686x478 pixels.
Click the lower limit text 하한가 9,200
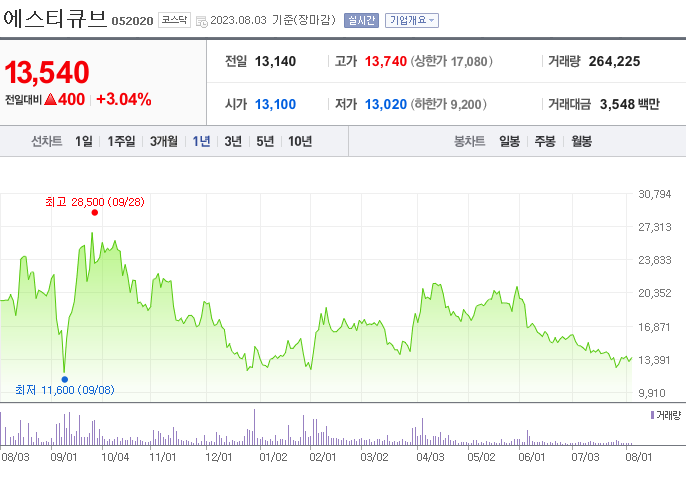click(x=448, y=104)
